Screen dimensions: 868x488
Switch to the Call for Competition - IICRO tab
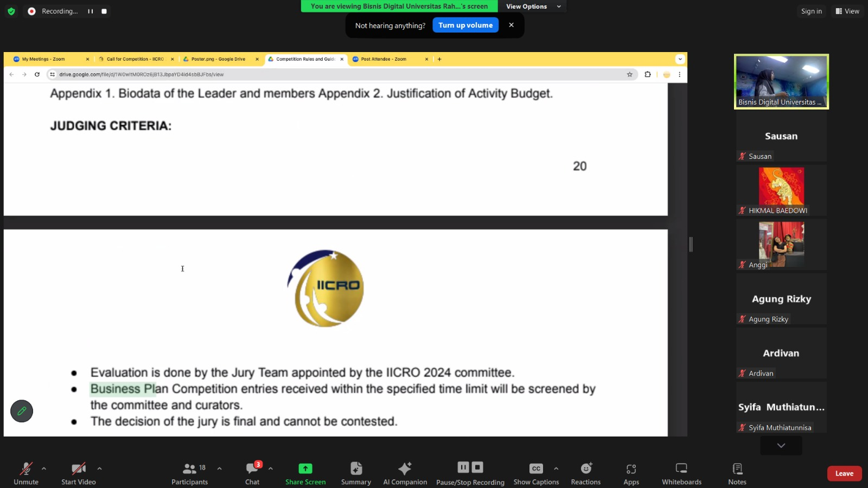[x=135, y=59]
